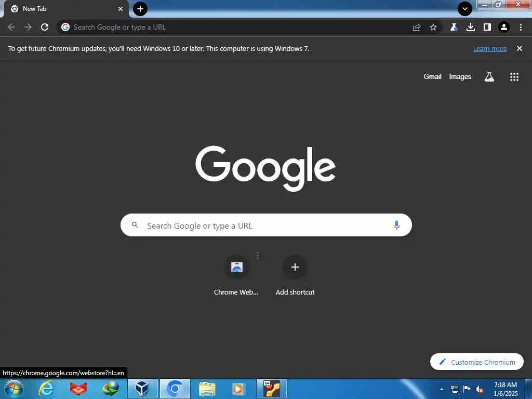Close the New Tab tab
This screenshot has width=532, height=399.
(121, 9)
